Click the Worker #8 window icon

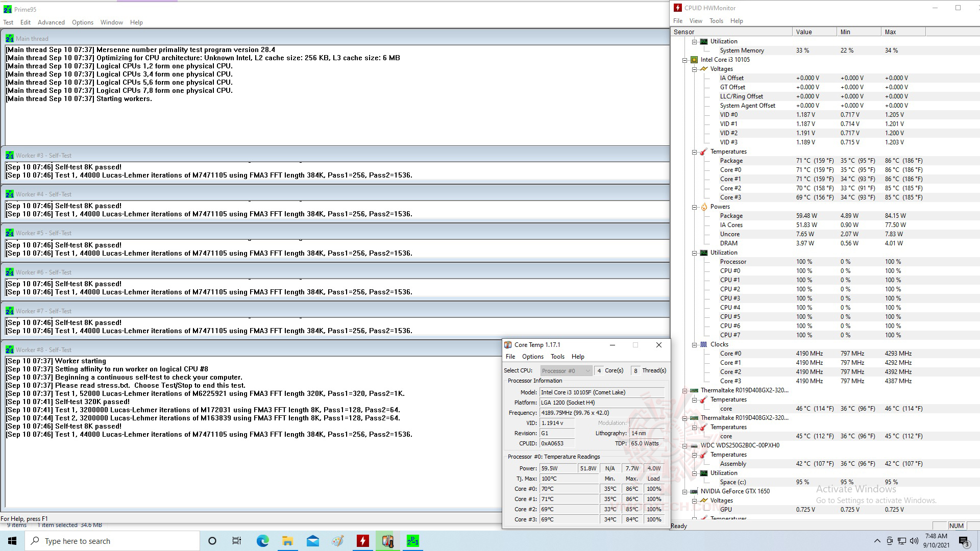[x=10, y=349]
